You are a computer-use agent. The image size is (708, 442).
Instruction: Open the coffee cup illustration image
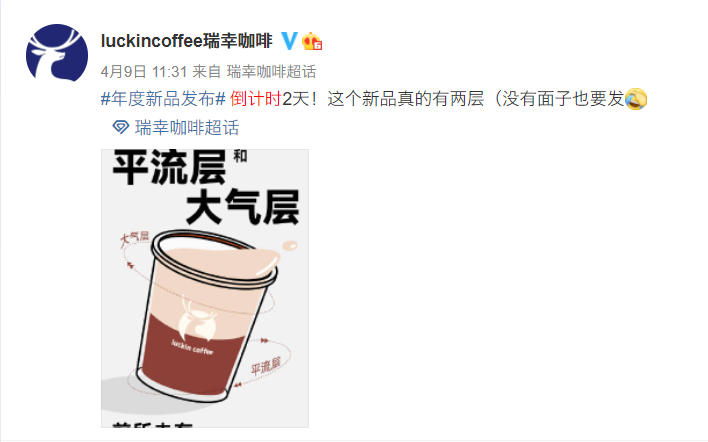coord(205,288)
